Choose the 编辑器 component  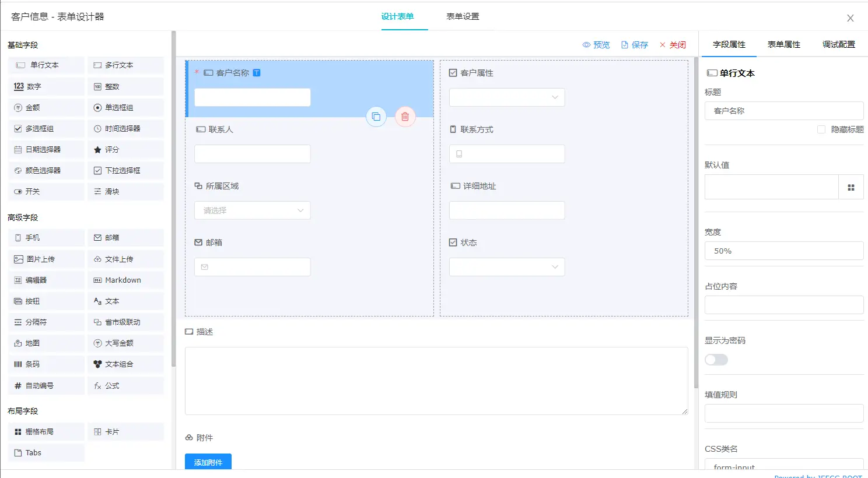tap(47, 280)
